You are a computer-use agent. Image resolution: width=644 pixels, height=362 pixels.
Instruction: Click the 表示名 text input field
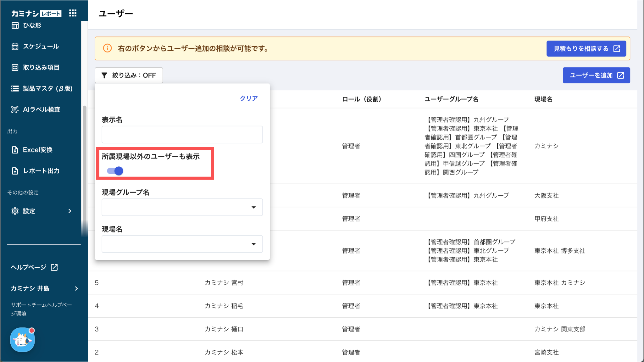[182, 135]
